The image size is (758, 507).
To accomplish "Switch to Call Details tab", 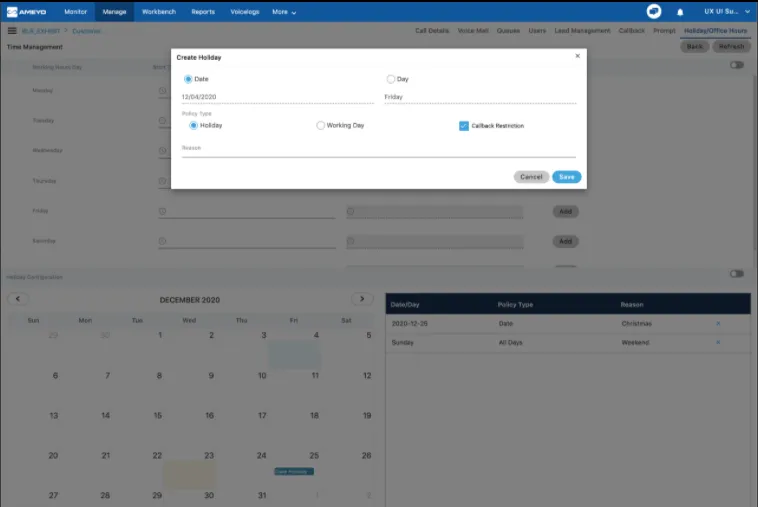I will click(432, 30).
